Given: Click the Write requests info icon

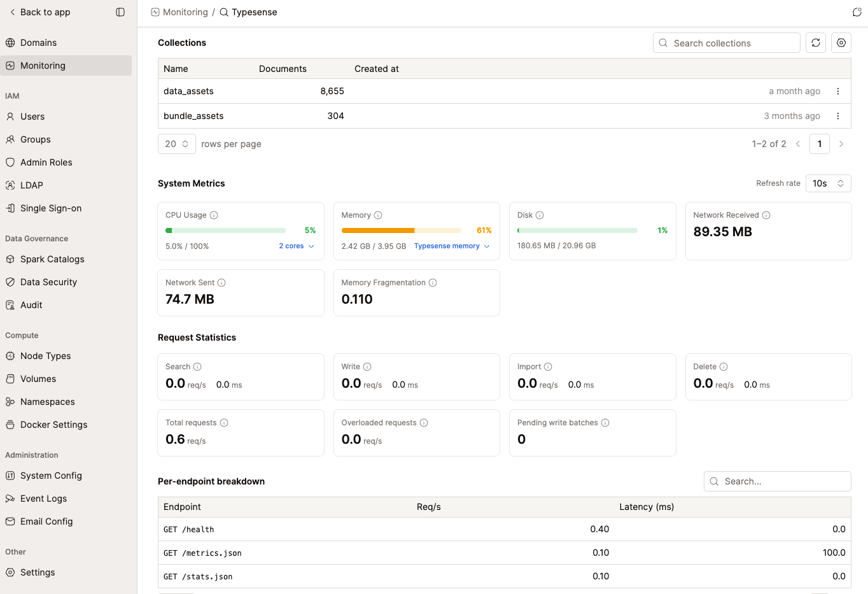Looking at the screenshot, I should pos(367,367).
